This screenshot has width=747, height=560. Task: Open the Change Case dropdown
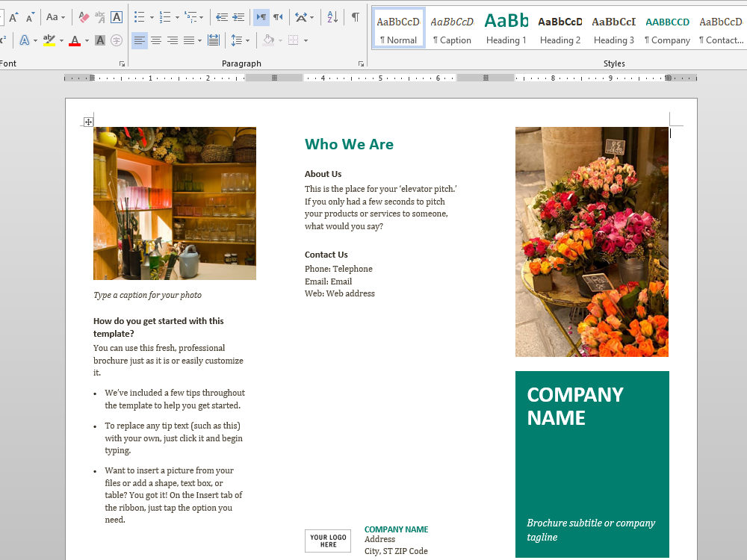tap(56, 18)
